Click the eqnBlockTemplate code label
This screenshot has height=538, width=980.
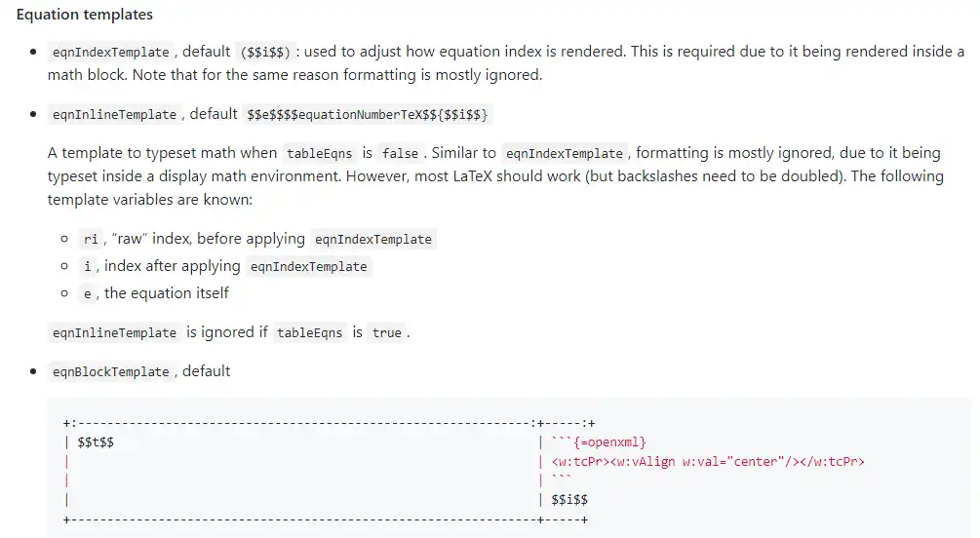[x=110, y=371]
